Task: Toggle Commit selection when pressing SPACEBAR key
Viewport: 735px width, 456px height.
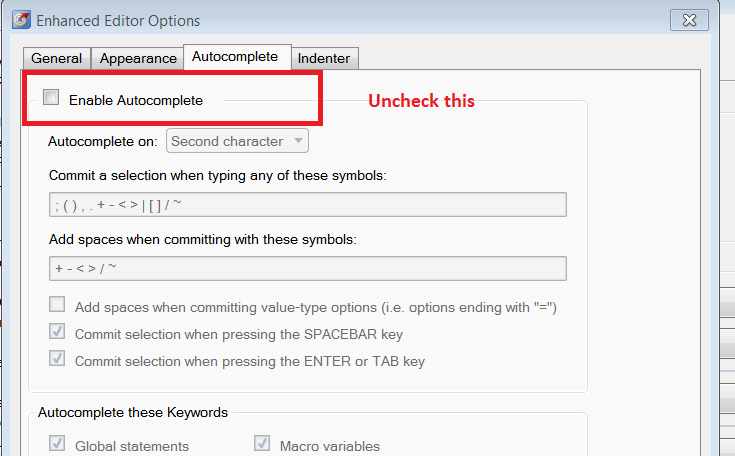Action: pyautogui.click(x=58, y=332)
